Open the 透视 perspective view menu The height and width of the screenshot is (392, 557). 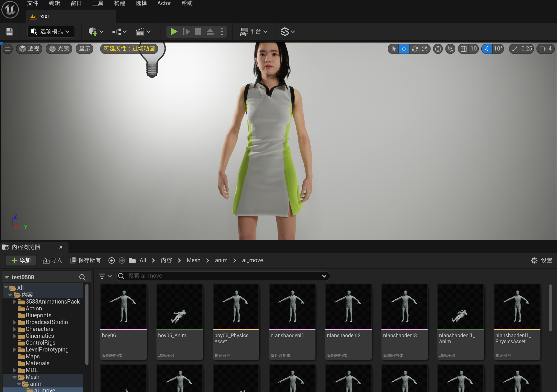(29, 49)
